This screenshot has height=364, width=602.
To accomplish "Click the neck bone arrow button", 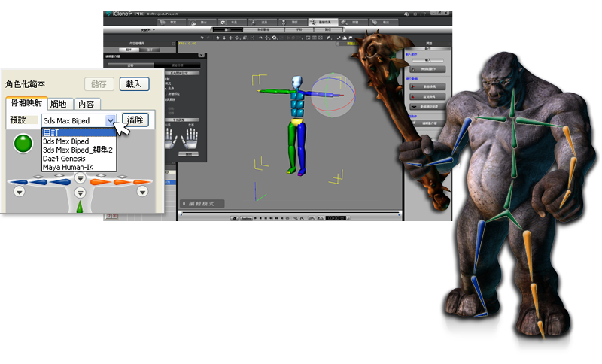I will pos(80,178).
